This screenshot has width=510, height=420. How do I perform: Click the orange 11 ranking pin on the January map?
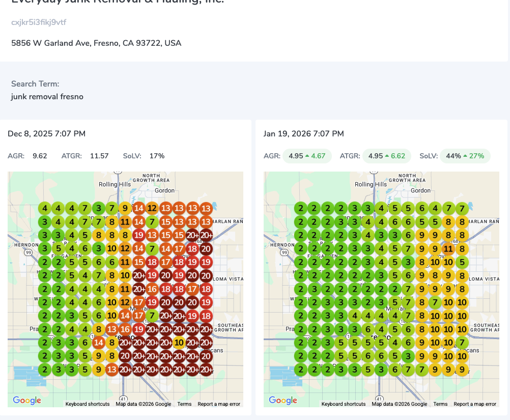click(x=448, y=248)
